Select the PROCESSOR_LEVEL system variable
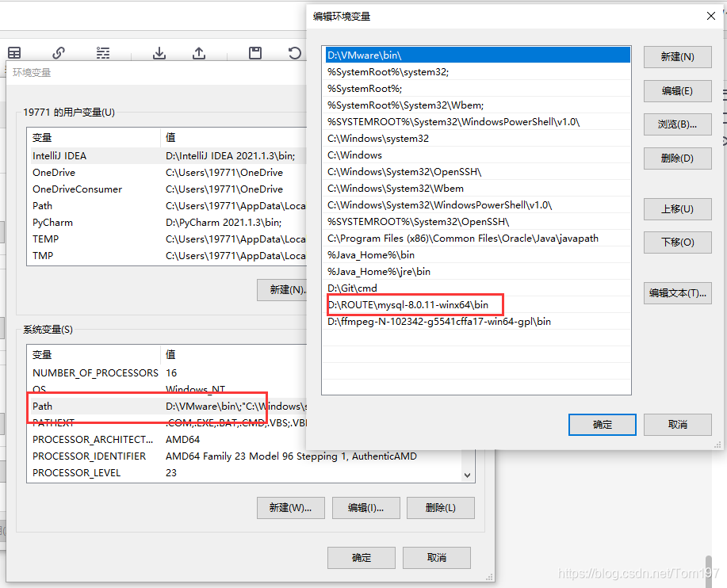 pos(245,473)
